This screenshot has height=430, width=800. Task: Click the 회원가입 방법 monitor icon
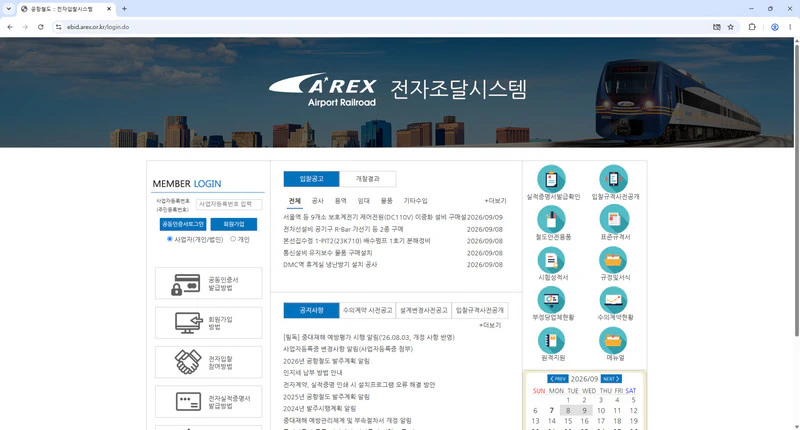[188, 323]
